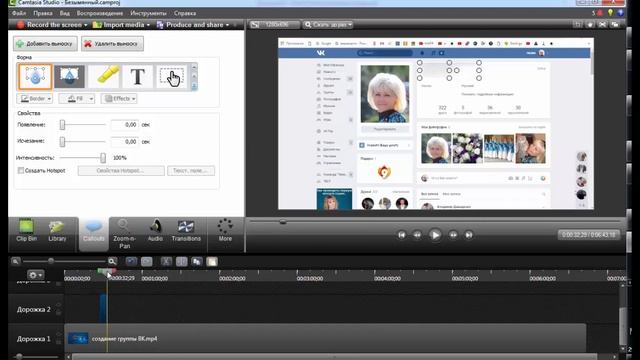Click the cut scissors icon on timeline
Screen dimensions: 640x360
[166, 261]
